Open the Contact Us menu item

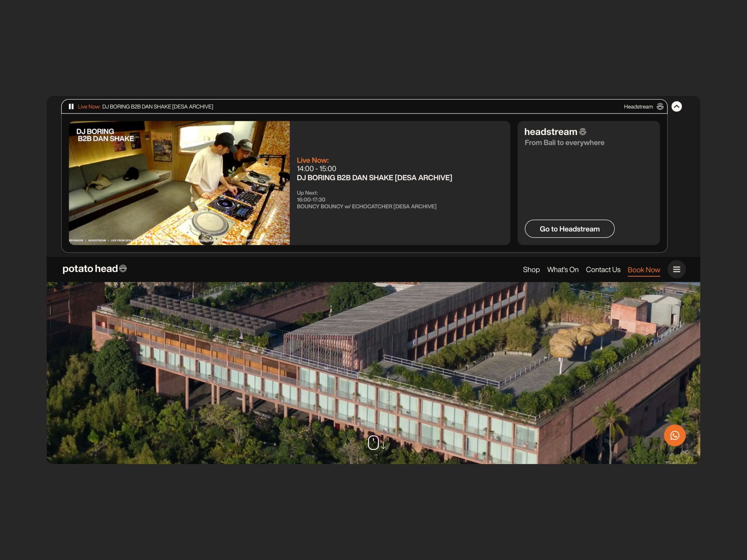603,270
